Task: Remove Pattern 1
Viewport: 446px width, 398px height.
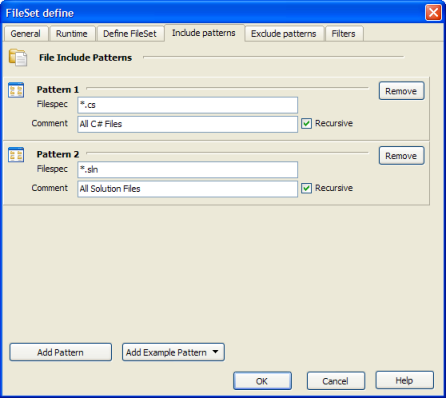Action: point(401,91)
